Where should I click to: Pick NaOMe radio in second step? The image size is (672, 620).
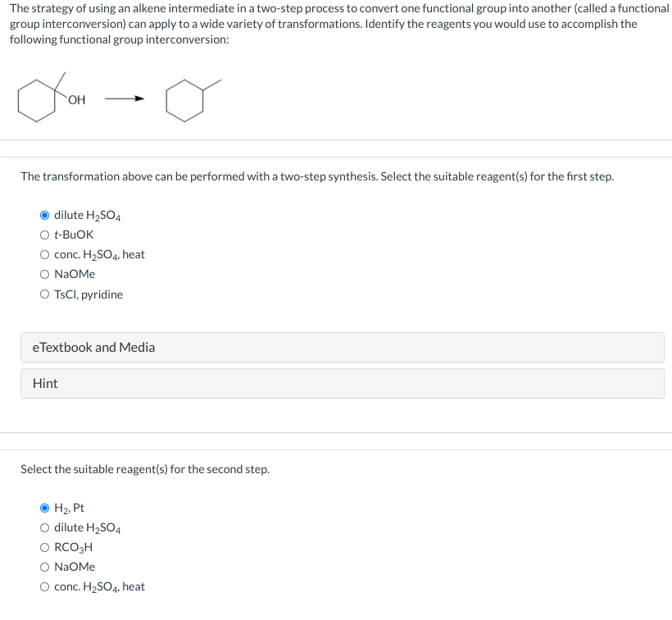44,568
